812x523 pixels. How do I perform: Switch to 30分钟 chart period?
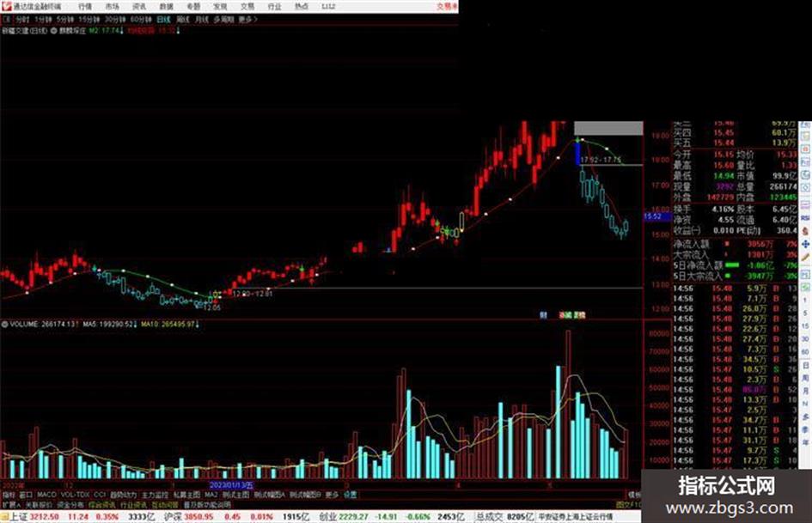(x=115, y=20)
